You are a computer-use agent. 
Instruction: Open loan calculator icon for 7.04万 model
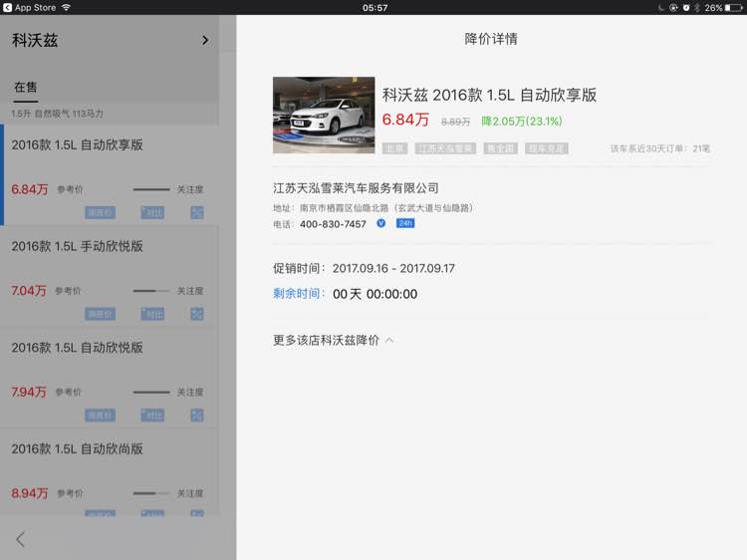[197, 314]
